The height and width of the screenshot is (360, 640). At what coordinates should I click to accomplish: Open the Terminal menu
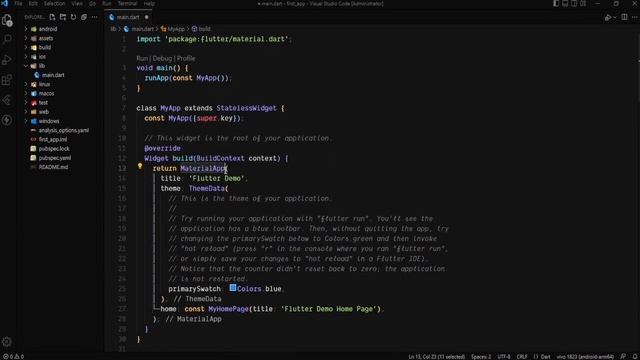pos(127,3)
